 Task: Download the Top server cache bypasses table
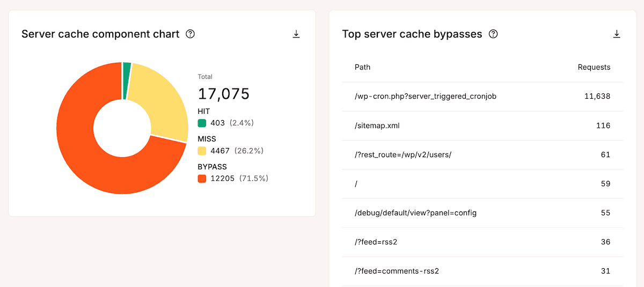tap(617, 34)
